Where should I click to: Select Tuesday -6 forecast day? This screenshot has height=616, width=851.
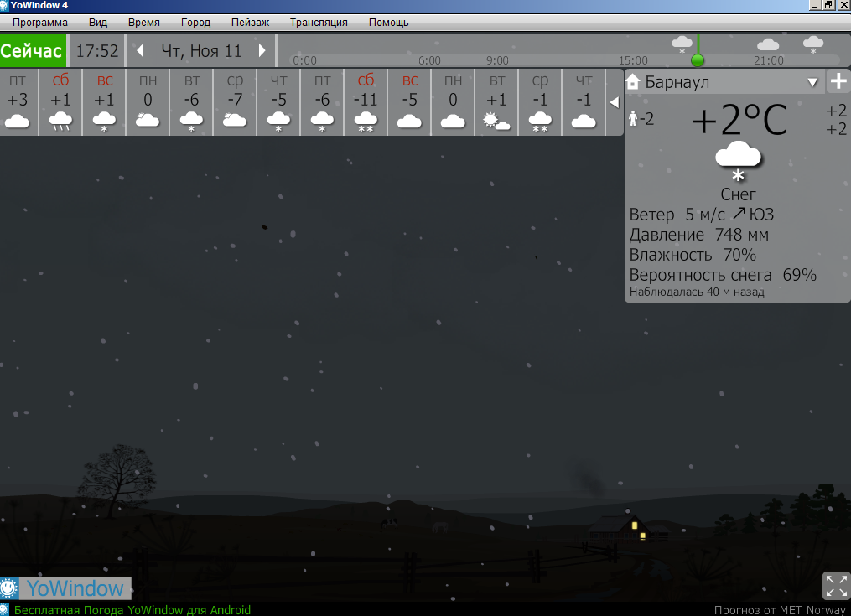click(191, 102)
